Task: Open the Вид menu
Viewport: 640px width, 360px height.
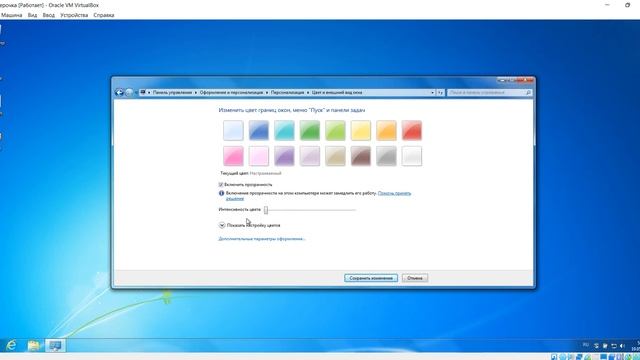Action: point(32,15)
